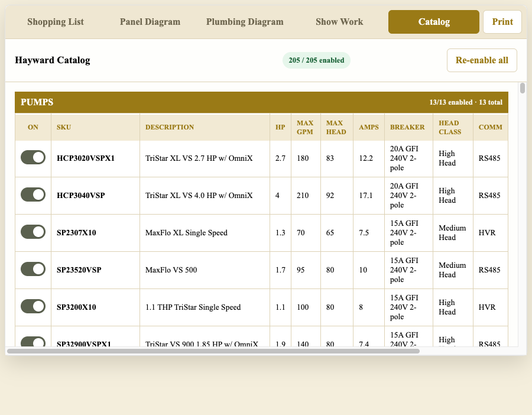The width and height of the screenshot is (532, 415).
Task: Click description 1.1 THP TriStar Single Speed
Action: pyautogui.click(x=193, y=307)
